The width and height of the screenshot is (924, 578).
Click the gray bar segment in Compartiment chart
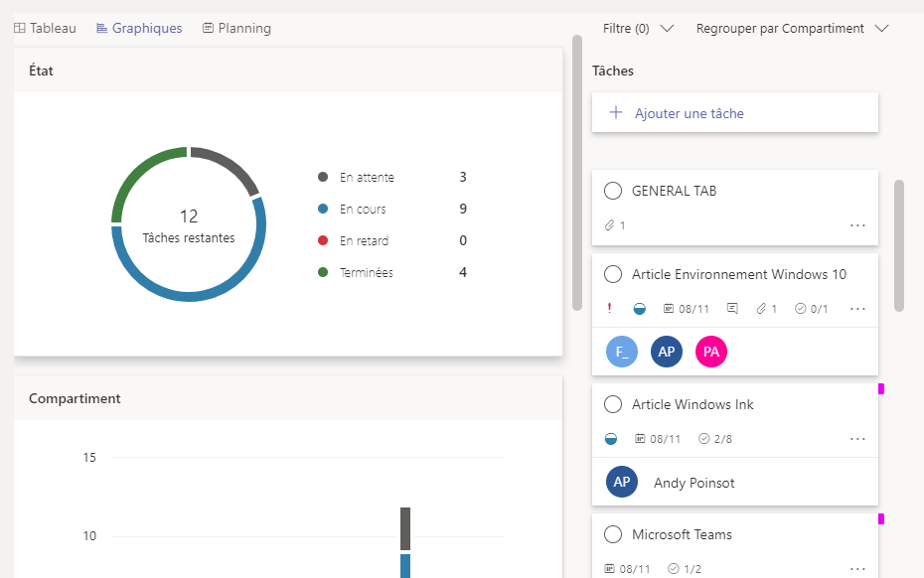point(405,528)
